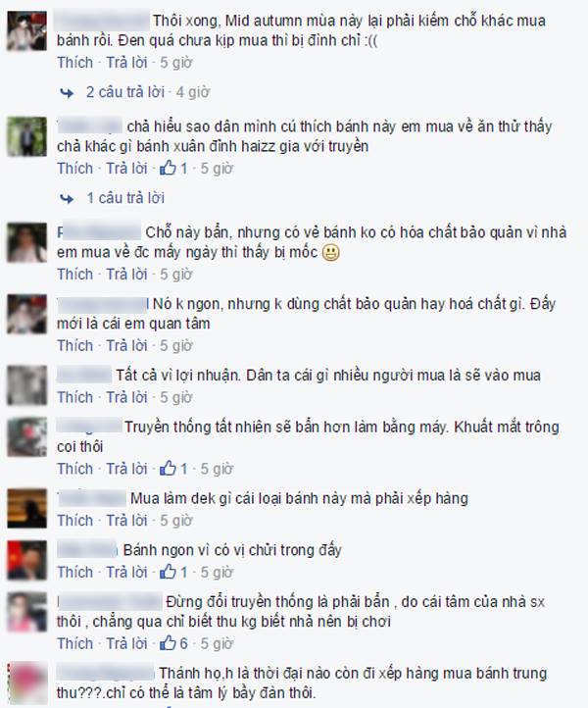588x708 pixels.
Task: Expand '2 câu trả lời' replies
Action: [x=125, y=92]
